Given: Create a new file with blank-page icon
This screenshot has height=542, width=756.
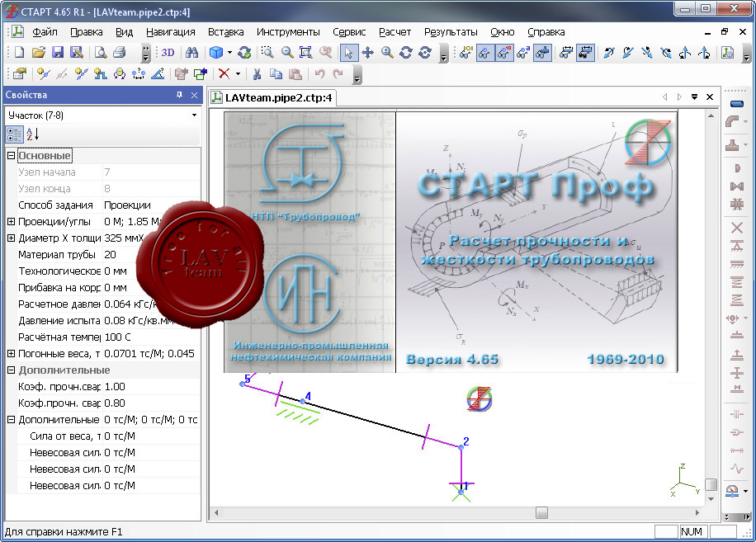Looking at the screenshot, I should tap(20, 53).
